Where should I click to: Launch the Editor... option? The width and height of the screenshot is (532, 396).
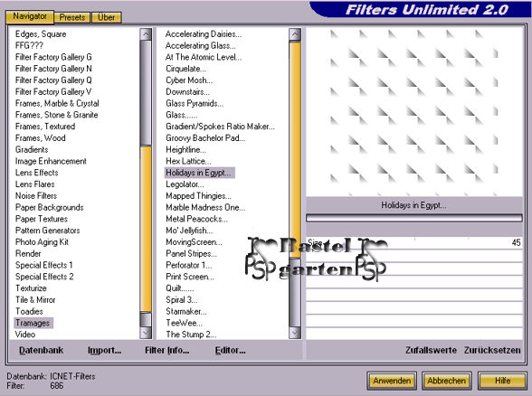click(x=231, y=350)
